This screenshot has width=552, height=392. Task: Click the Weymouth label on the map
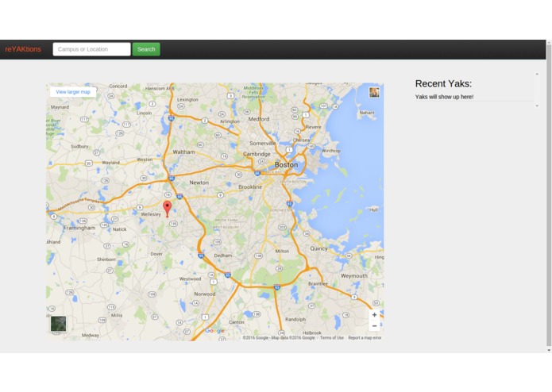coord(353,276)
